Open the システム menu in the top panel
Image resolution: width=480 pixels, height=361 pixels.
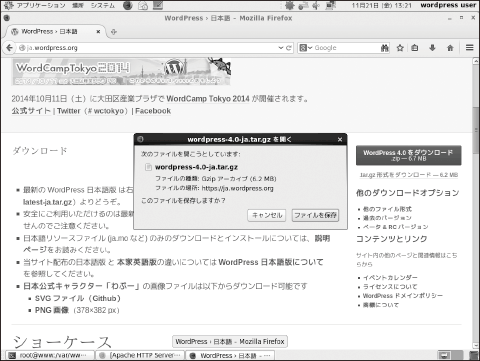[x=103, y=5]
